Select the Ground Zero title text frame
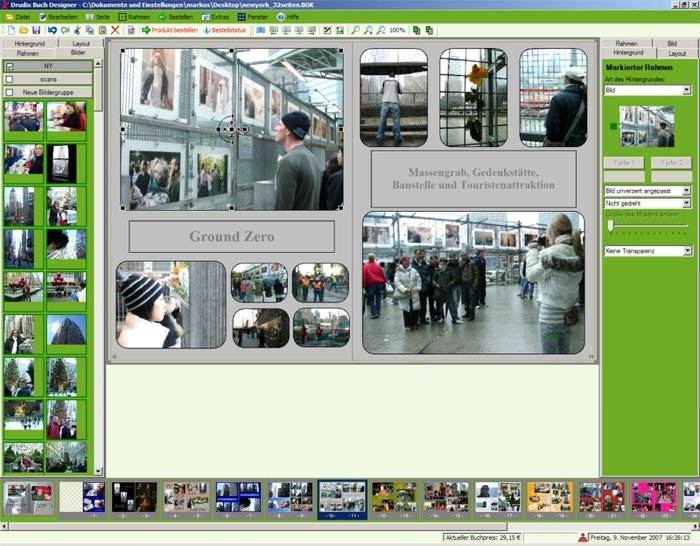The width and height of the screenshot is (700, 546). pos(232,237)
